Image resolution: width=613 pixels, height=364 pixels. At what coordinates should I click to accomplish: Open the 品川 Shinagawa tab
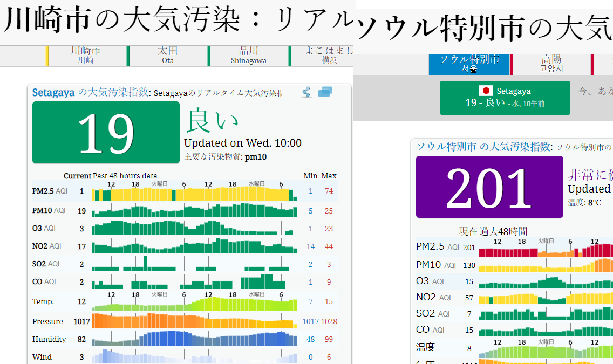click(x=248, y=55)
